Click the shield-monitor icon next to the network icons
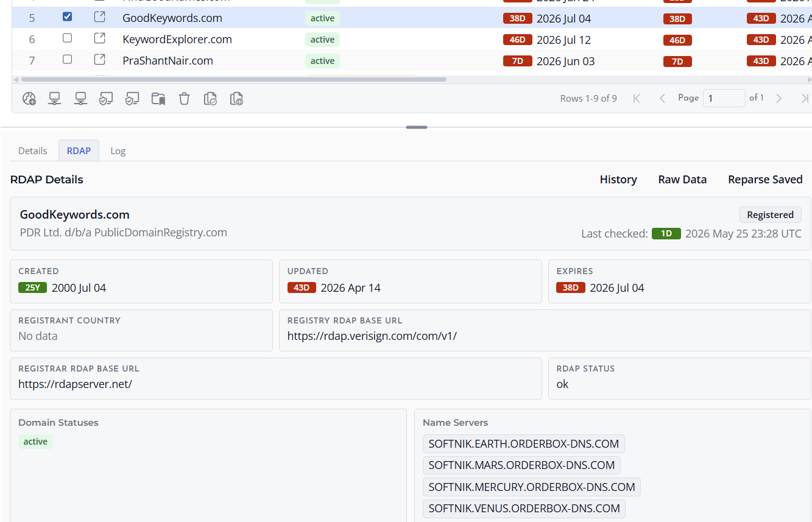 106,99
